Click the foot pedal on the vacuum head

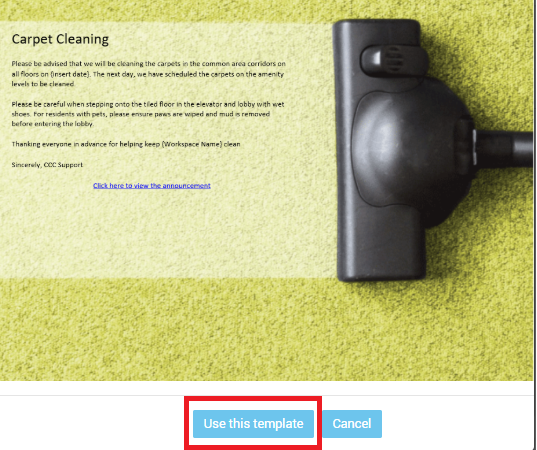coord(395,60)
